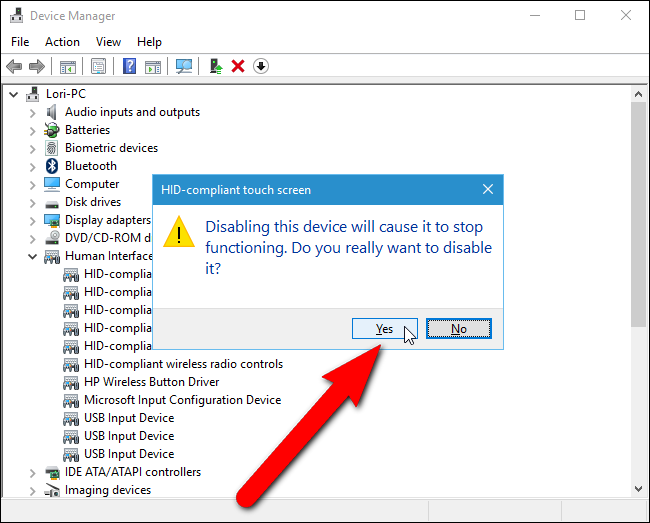Screen dimensions: 650x523
Task: Open the Action menu
Action: click(62, 42)
